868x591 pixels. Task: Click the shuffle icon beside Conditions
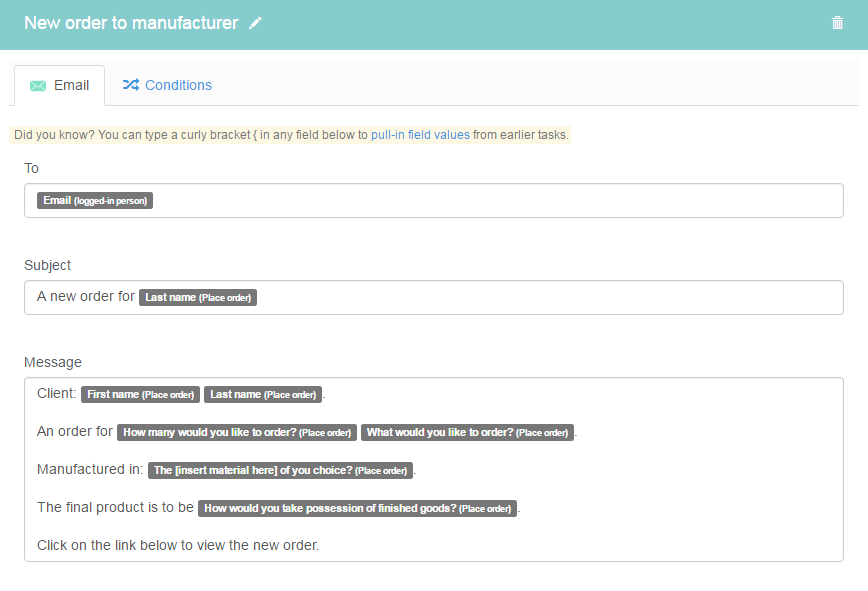(x=131, y=85)
